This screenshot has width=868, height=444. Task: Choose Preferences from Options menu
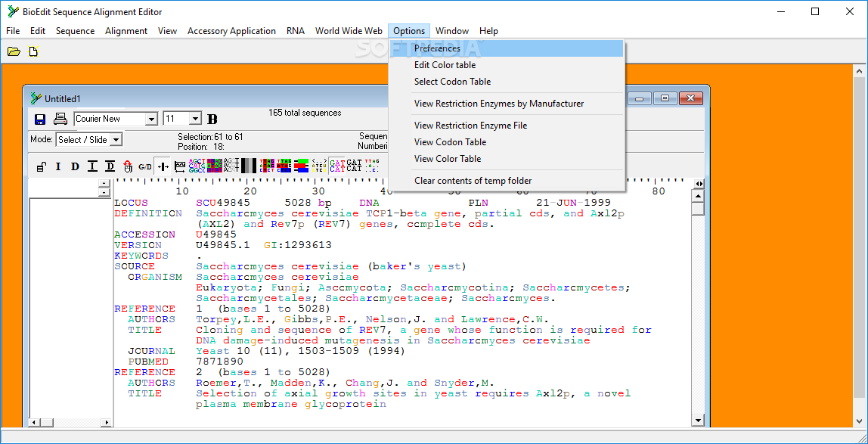click(x=507, y=48)
